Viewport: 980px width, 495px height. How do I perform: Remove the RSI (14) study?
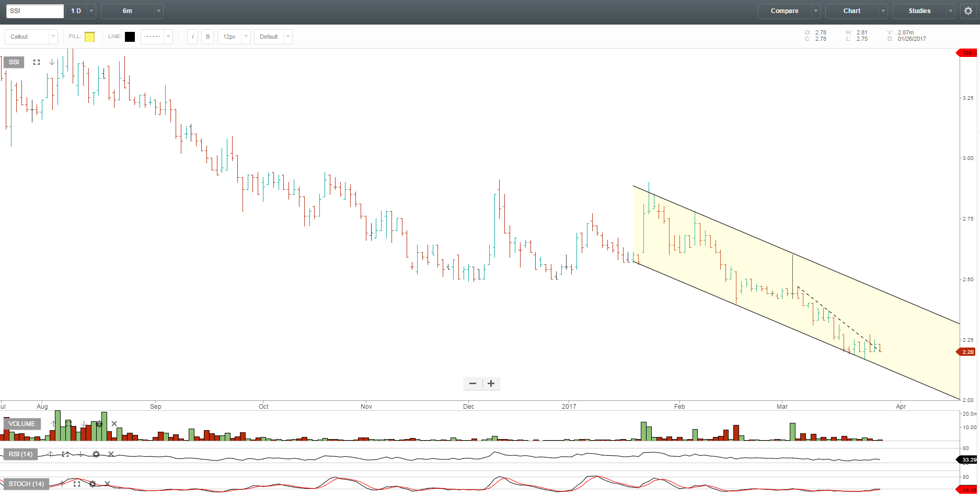click(x=111, y=454)
